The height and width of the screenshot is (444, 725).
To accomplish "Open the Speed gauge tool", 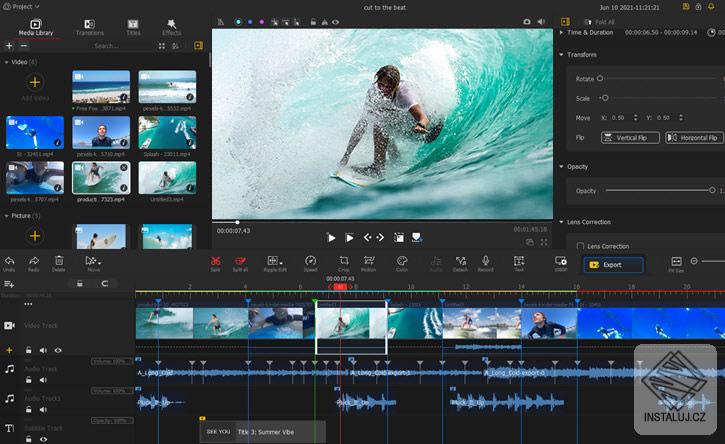I will coord(310,261).
